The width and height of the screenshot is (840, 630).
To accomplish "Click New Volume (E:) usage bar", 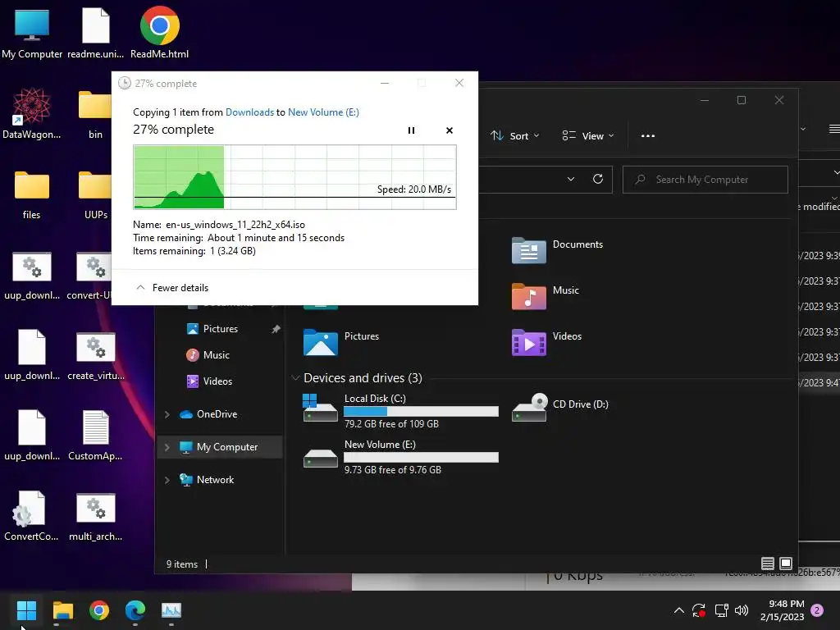I will 421,458.
